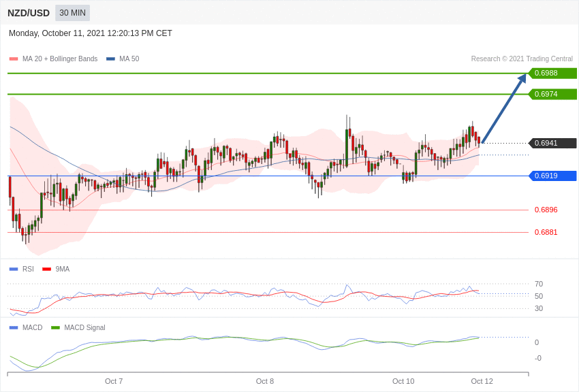
Task: Click the 9MA red legend swatch
Action: click(x=46, y=269)
